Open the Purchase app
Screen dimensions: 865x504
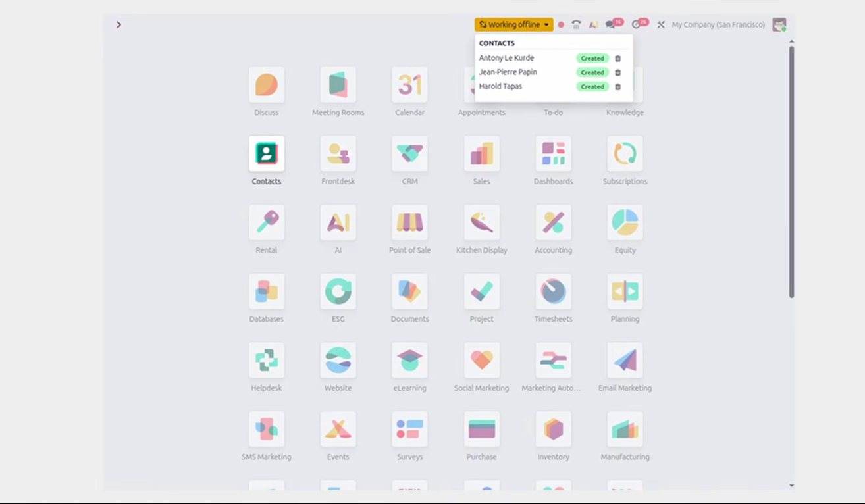tap(482, 429)
